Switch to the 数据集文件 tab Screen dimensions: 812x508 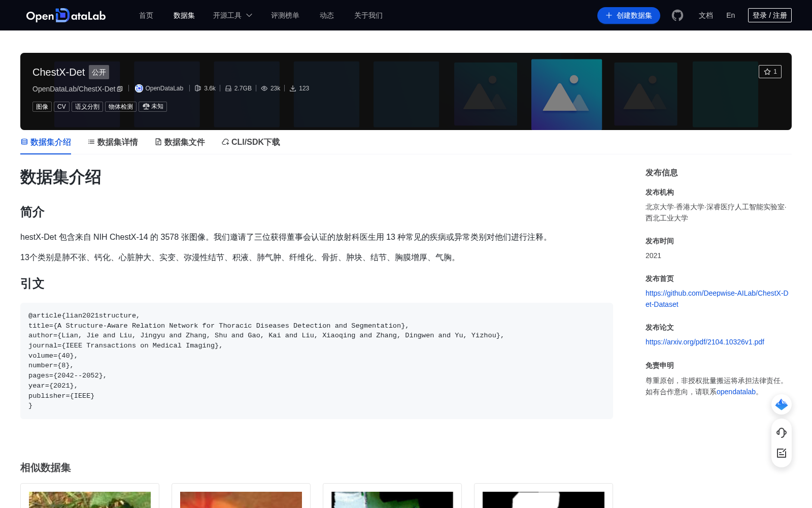point(180,142)
